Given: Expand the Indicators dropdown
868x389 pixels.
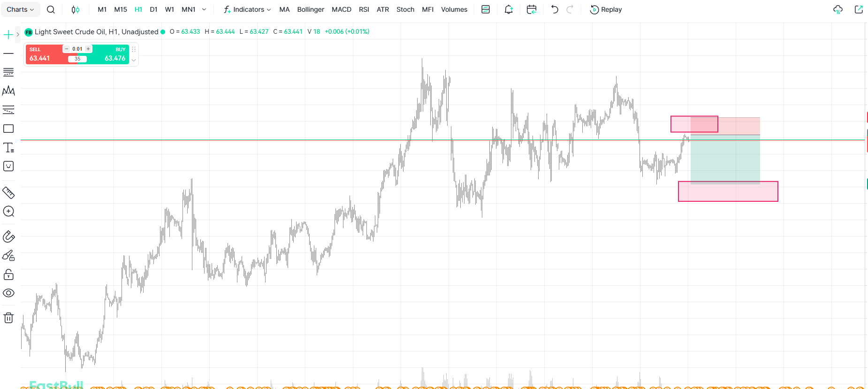Looking at the screenshot, I should (247, 9).
